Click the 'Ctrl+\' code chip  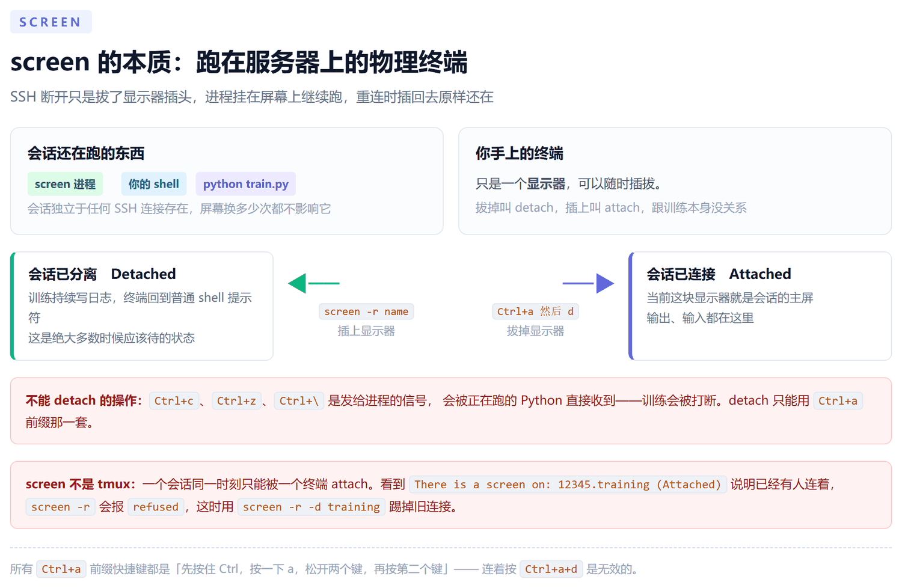(299, 401)
